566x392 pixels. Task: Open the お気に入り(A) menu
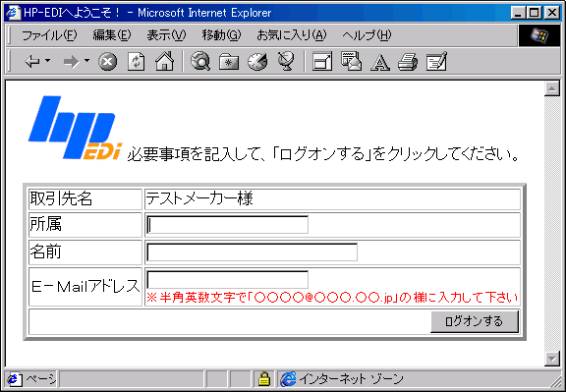(x=292, y=35)
